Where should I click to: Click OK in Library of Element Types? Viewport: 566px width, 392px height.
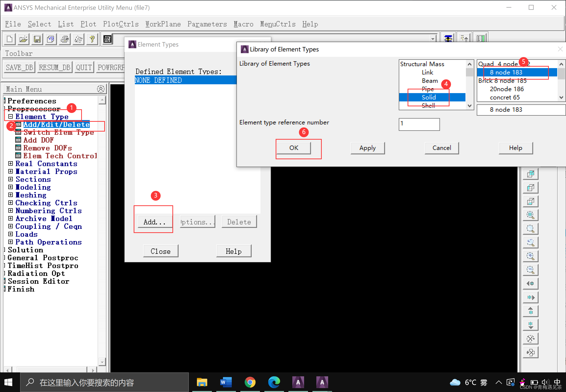pos(294,148)
